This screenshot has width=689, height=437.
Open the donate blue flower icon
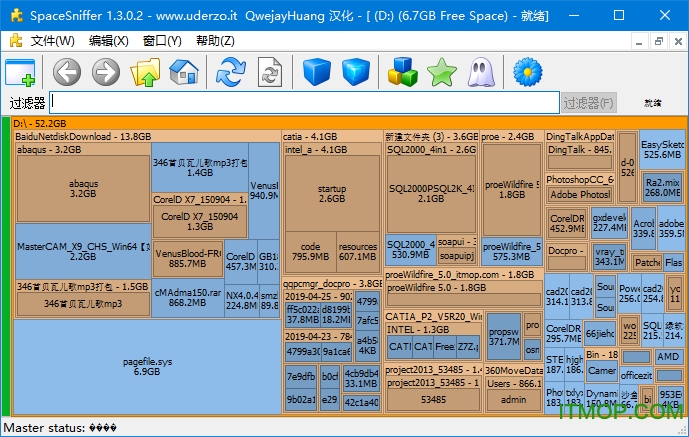pyautogui.click(x=528, y=72)
